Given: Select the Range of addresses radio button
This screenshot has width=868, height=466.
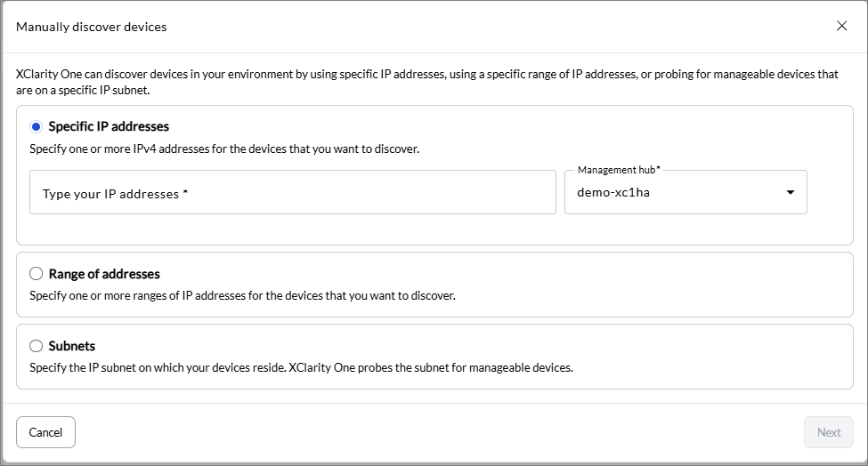Looking at the screenshot, I should 36,274.
